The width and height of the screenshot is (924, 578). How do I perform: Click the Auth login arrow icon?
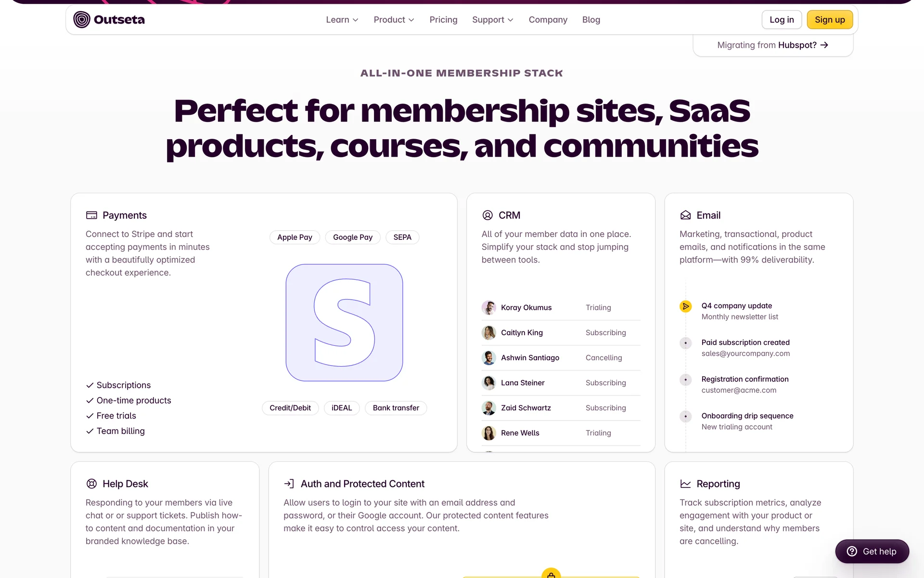(x=289, y=484)
